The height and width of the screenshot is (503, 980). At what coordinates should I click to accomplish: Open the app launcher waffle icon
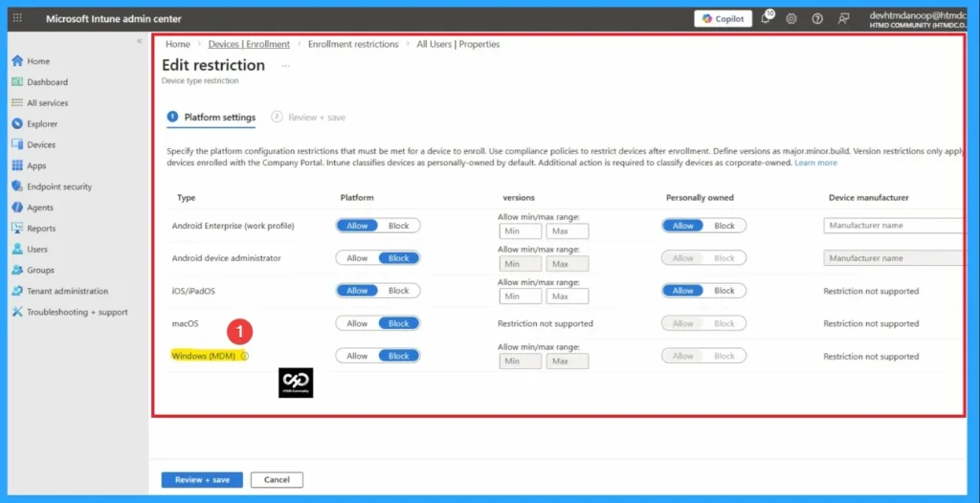[17, 19]
